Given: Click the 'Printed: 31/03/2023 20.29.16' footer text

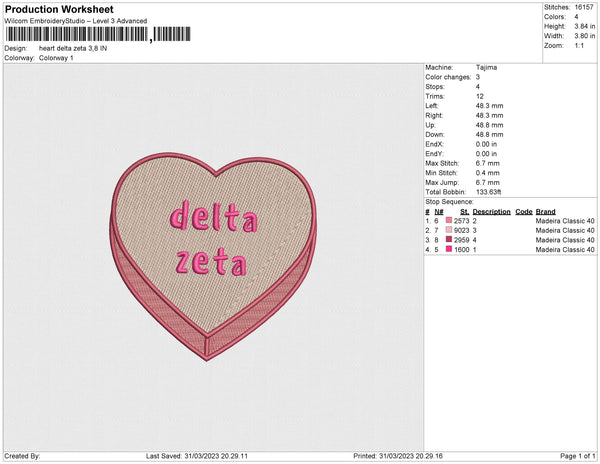Looking at the screenshot, I should click(x=398, y=456).
